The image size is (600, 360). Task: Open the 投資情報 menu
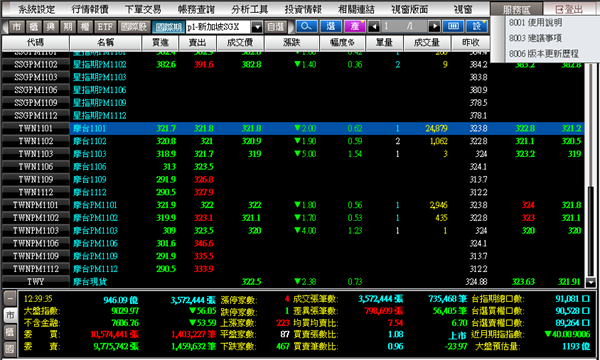(303, 9)
